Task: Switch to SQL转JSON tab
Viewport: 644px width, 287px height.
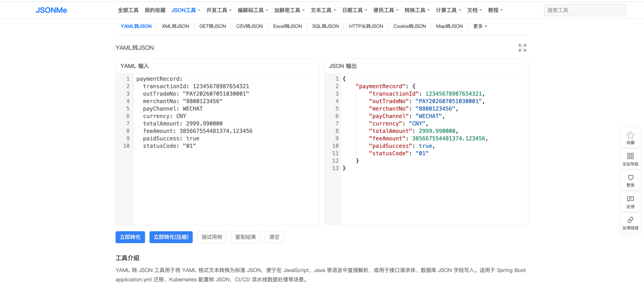Action: [325, 26]
